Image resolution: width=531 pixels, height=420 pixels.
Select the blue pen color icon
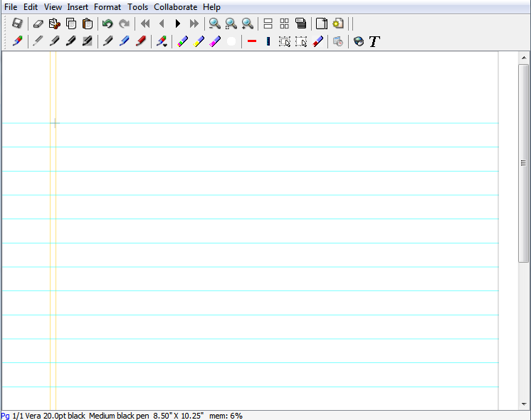(125, 41)
